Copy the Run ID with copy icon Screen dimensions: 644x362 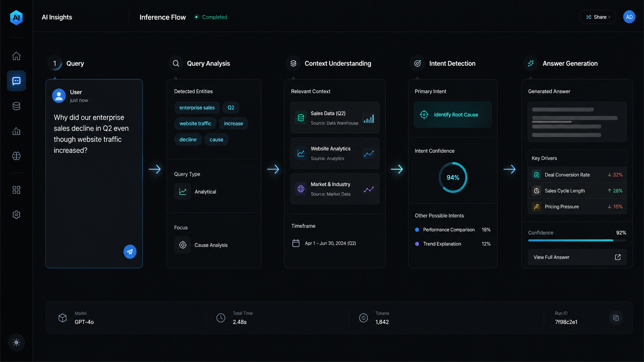click(616, 318)
